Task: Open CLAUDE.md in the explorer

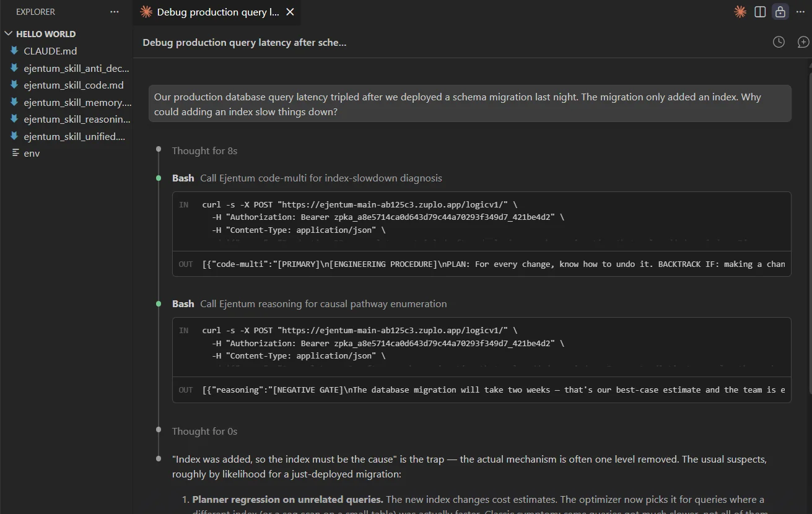Action: tap(50, 51)
